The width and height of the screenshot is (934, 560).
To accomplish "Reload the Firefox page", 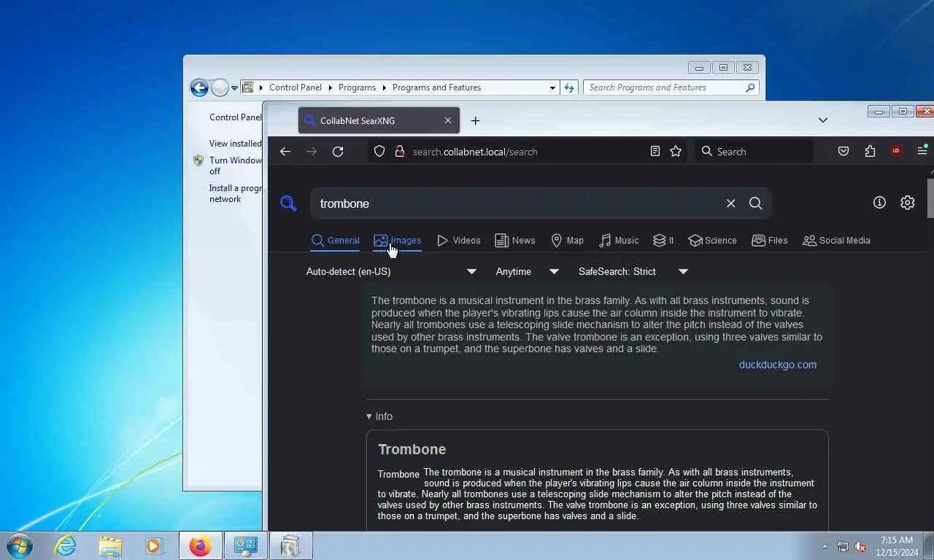I will [338, 152].
